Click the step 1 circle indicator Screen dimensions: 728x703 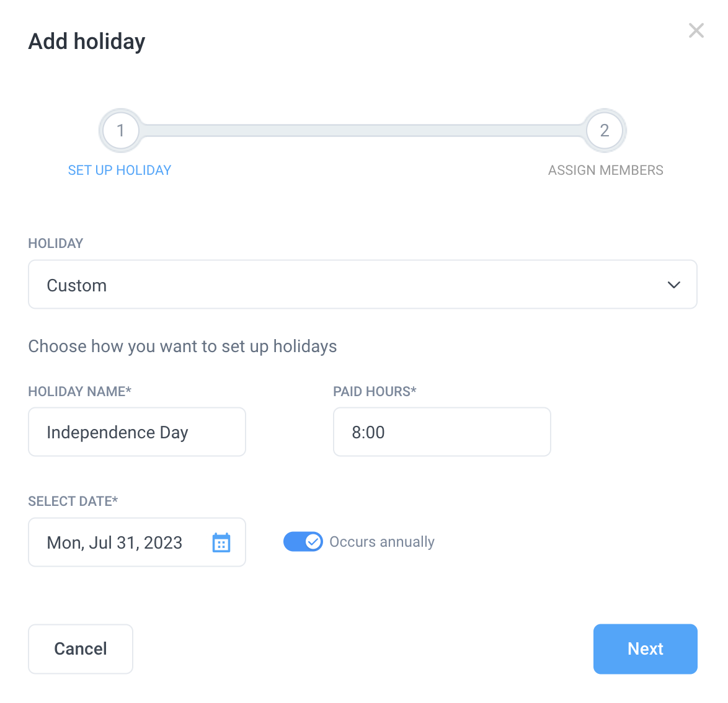[x=120, y=131]
